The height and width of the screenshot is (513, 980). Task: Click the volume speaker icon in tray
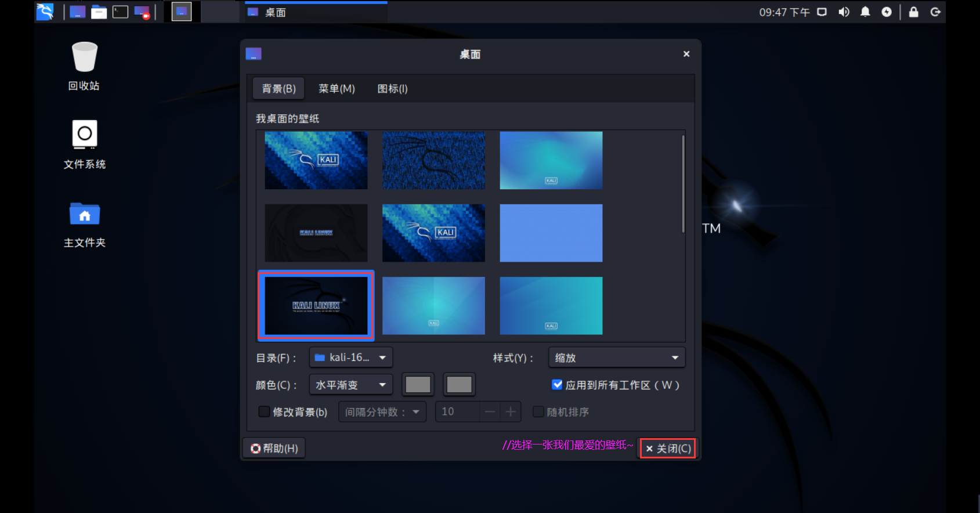point(844,12)
